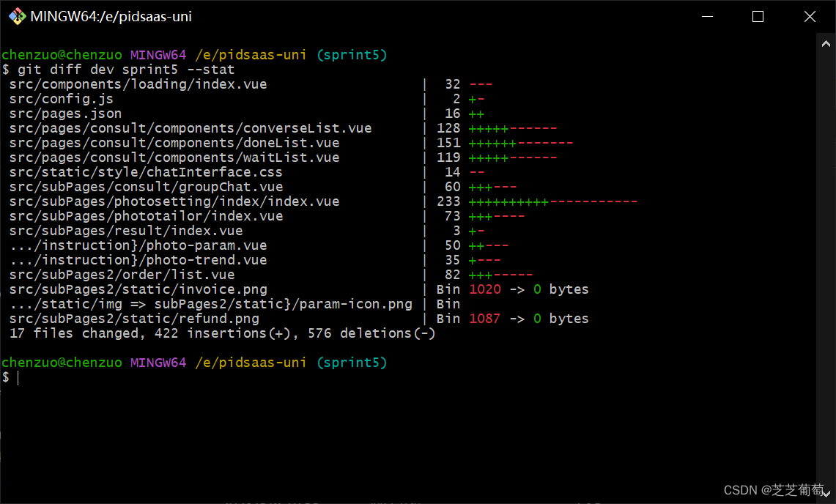The height and width of the screenshot is (504, 836).
Task: Click the Git Bash icon in title bar
Action: (17, 17)
